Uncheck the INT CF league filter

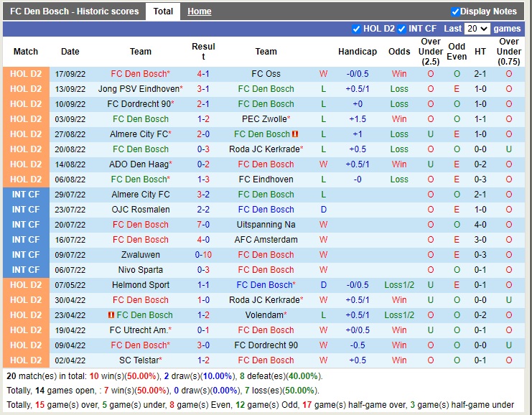click(x=402, y=29)
